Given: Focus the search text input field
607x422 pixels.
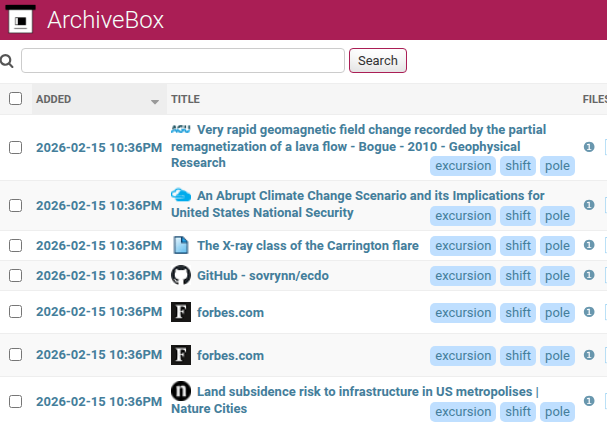Looking at the screenshot, I should coord(183,61).
